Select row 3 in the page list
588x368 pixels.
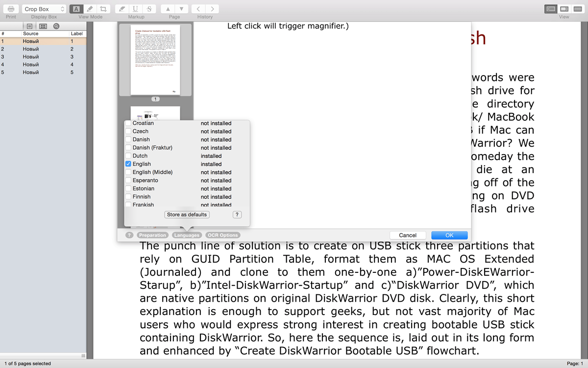coord(43,57)
